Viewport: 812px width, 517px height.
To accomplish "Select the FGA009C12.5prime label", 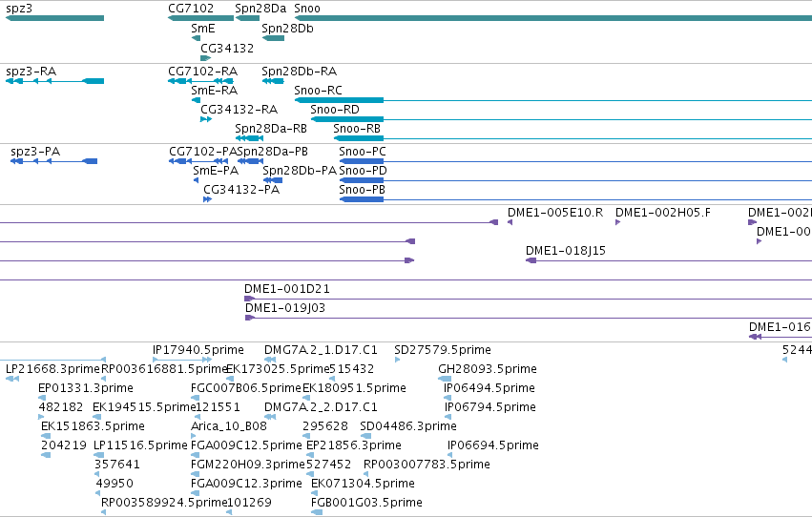I will 246,445.
